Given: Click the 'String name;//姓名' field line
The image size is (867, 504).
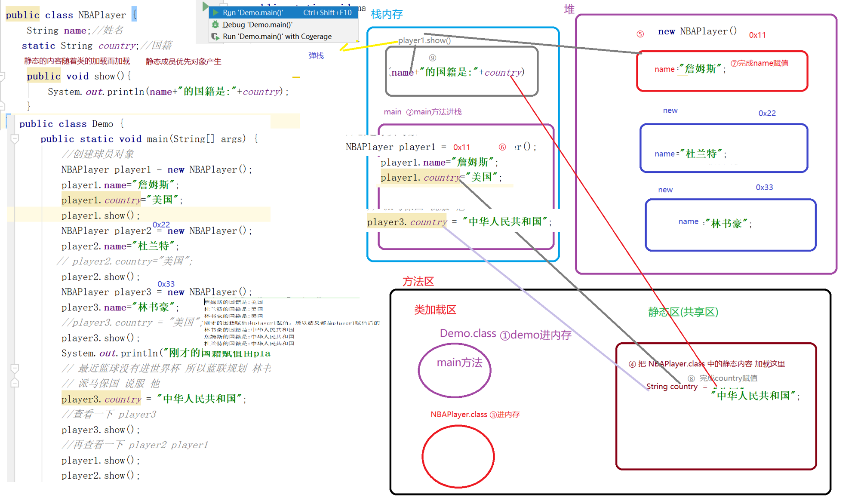Looking at the screenshot, I should (x=75, y=31).
